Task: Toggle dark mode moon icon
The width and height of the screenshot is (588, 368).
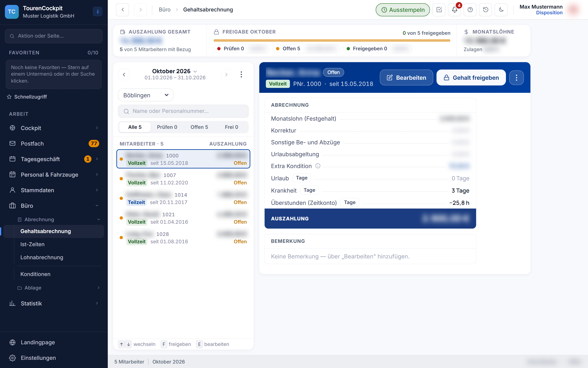Action: (x=501, y=10)
